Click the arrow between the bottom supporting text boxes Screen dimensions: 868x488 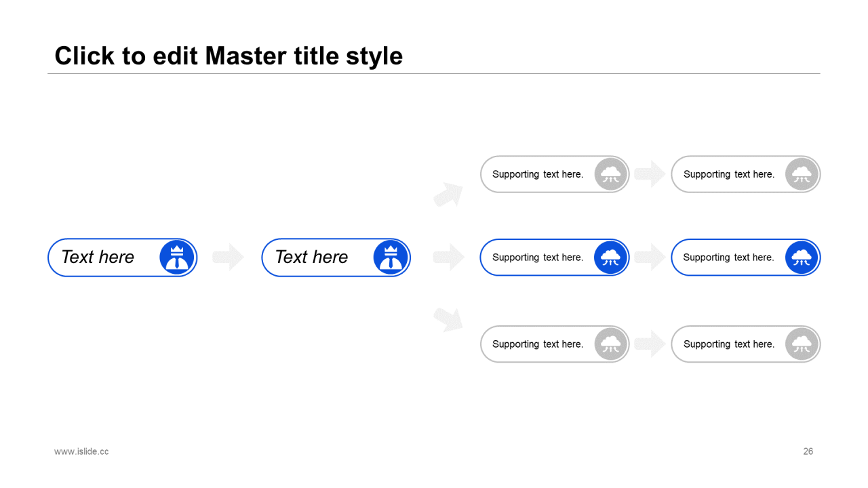650,344
